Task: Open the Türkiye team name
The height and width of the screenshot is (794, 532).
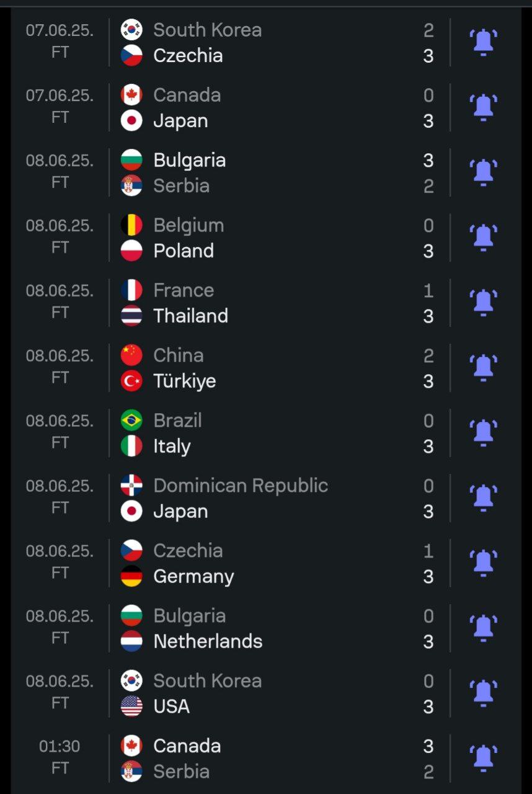Action: pos(185,381)
